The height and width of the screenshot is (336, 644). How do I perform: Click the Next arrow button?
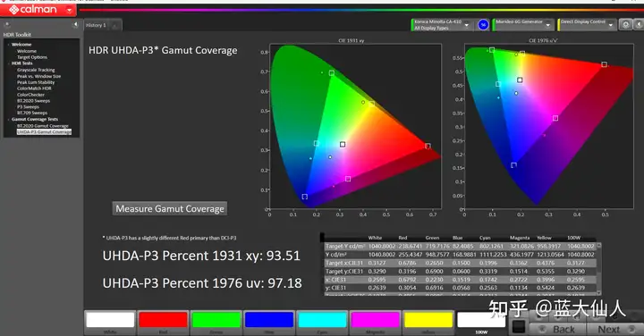(x=614, y=329)
